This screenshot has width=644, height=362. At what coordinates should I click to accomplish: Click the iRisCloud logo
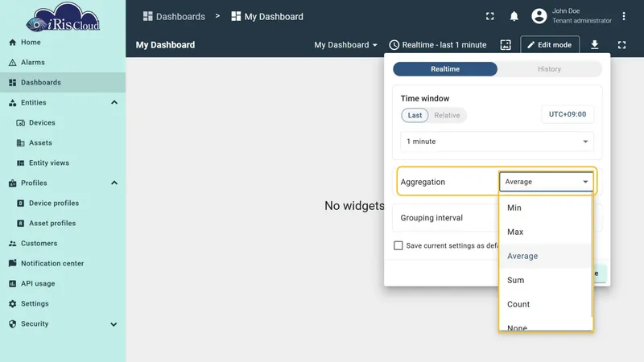[x=63, y=17]
